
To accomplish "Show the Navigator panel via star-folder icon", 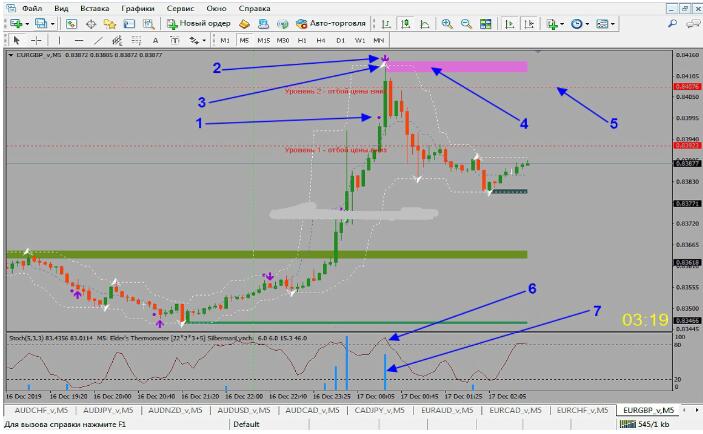I will pos(110,24).
